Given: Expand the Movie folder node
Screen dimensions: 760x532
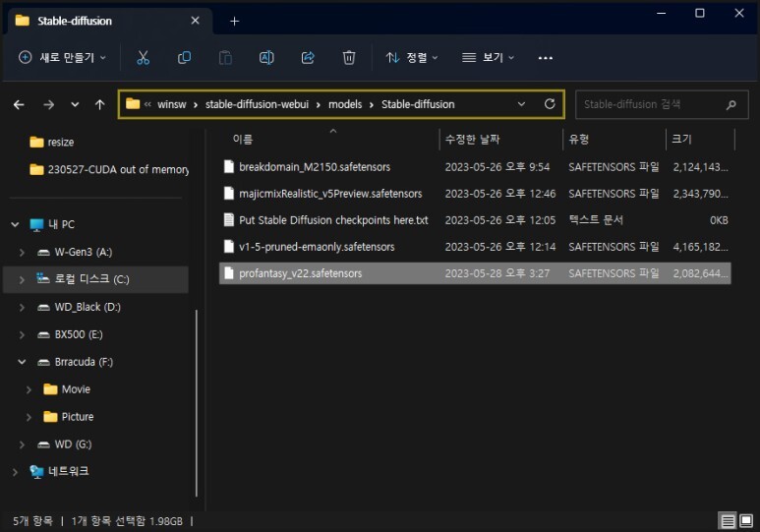Looking at the screenshot, I should pos(29,389).
